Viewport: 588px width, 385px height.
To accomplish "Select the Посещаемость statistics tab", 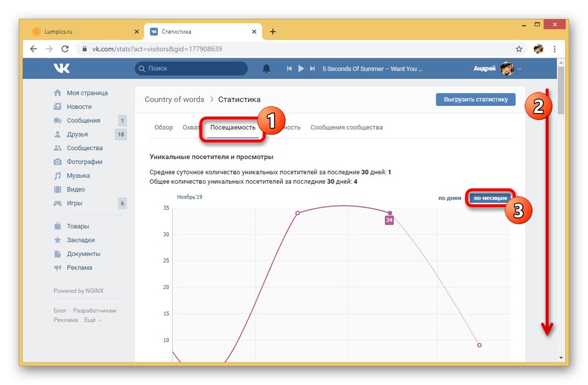I will coord(232,127).
